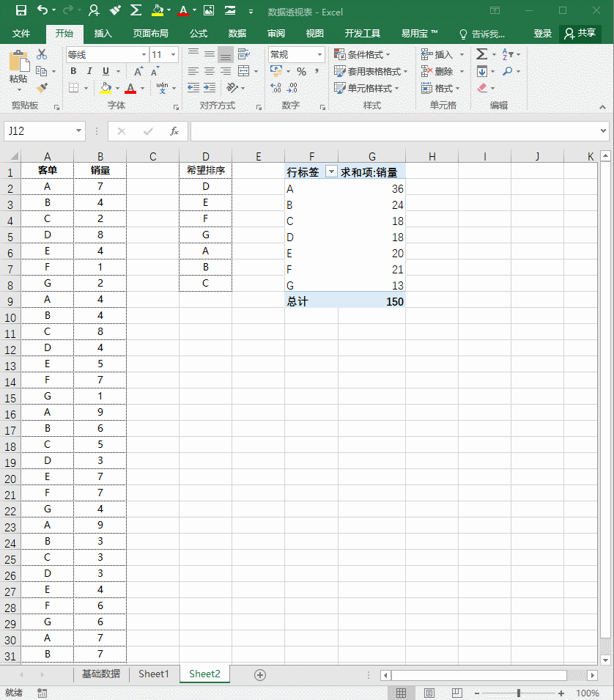614x700 pixels.
Task: Click the Comma Style icon
Action: (317, 71)
